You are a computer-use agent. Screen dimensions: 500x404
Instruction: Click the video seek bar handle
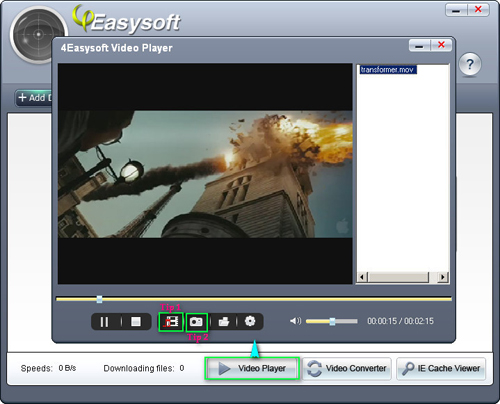[x=99, y=299]
